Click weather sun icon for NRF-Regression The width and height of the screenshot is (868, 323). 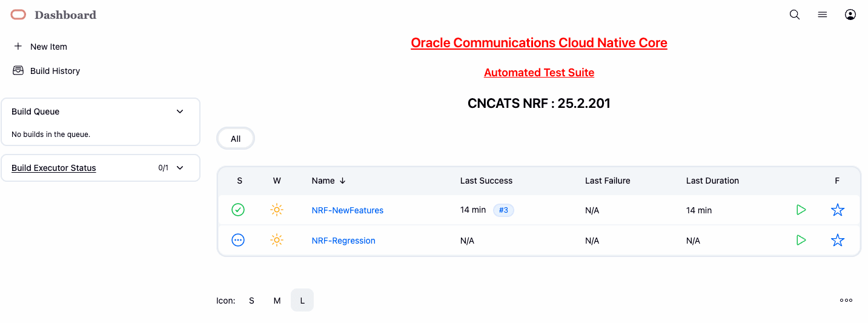tap(277, 240)
